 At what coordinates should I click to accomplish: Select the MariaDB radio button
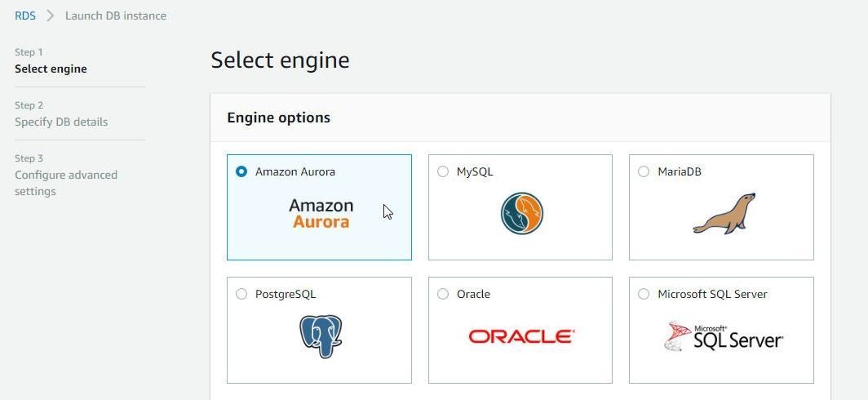643,171
